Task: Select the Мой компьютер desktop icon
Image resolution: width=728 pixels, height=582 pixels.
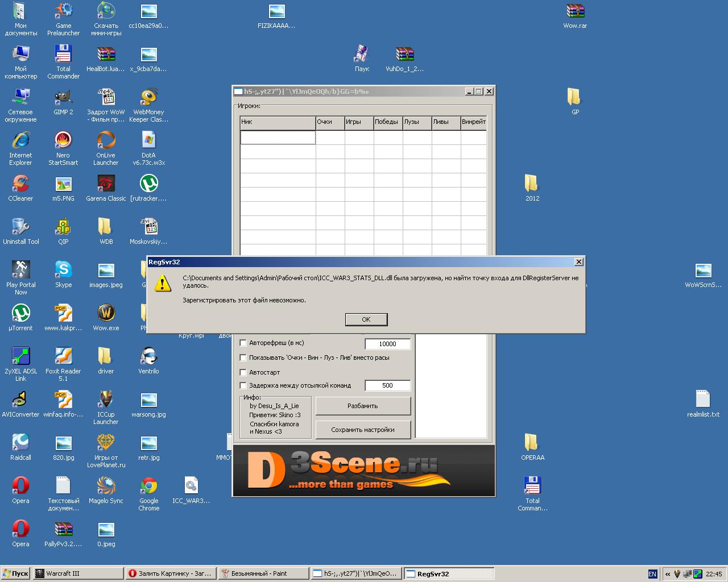Action: pos(20,63)
